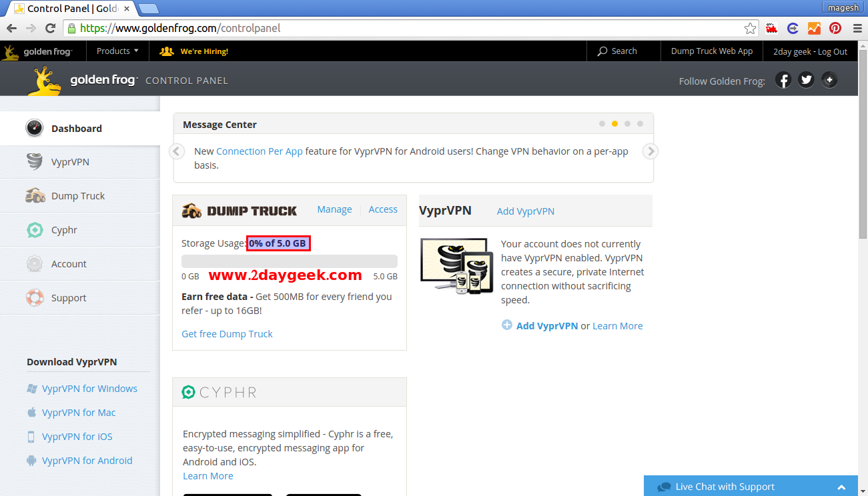Click the VyprVPN devices image
Viewport: 868px width, 496px height.
[x=456, y=267]
